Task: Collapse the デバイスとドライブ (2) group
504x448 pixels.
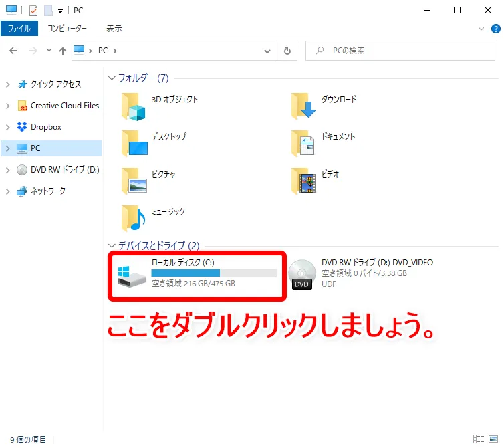Action: [112, 245]
